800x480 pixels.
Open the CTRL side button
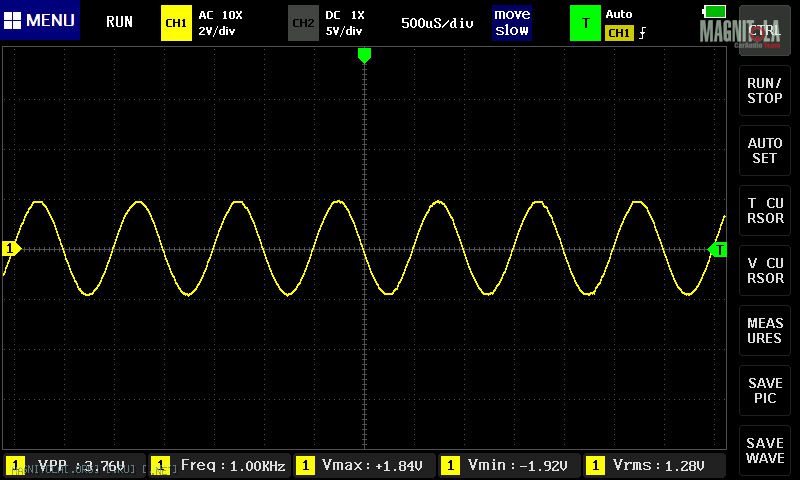pos(764,31)
